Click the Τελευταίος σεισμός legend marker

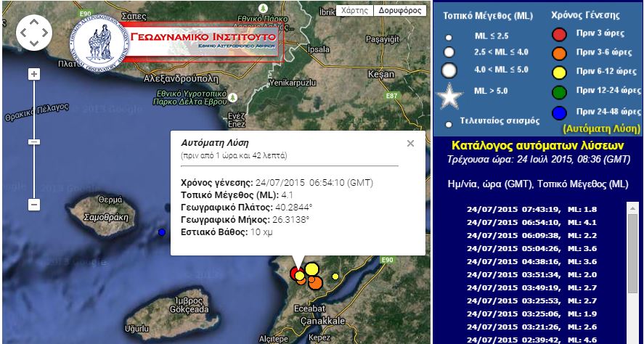click(449, 123)
